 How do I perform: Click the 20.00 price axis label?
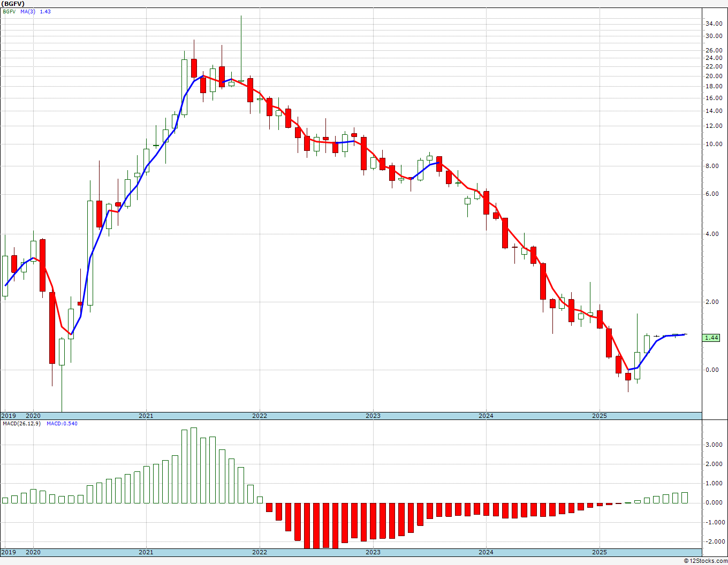(x=713, y=76)
